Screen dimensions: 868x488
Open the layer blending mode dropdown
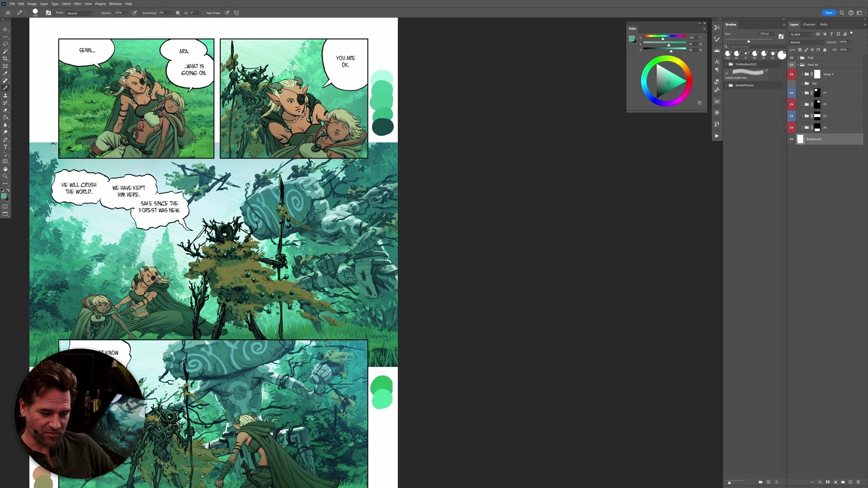806,42
